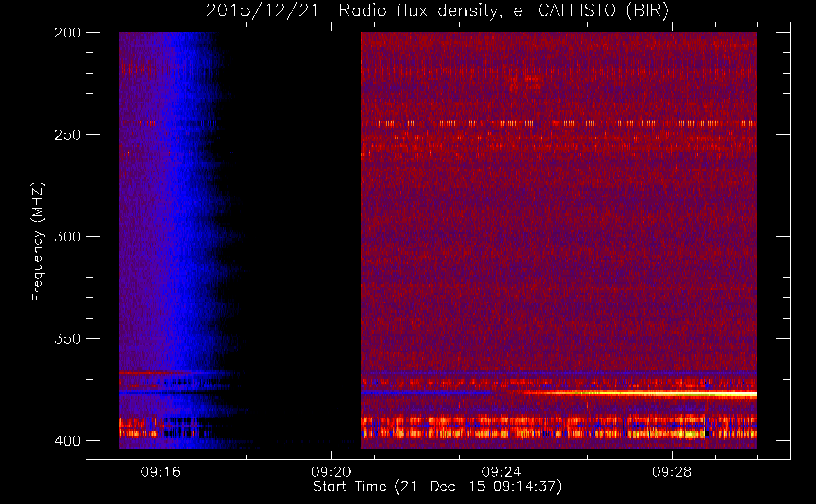The image size is (816, 504).
Task: Click the "Start Time (21-Dec-15 09:14:37)" label
Action: 437,487
